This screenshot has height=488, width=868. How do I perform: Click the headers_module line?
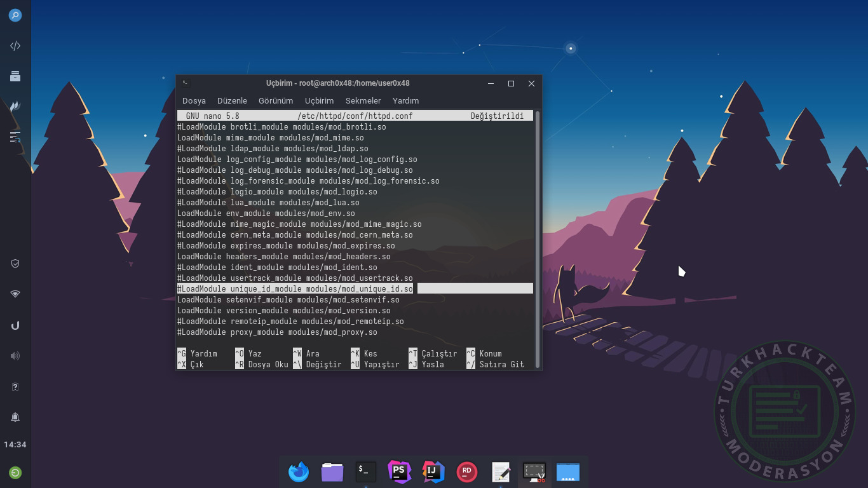click(x=284, y=256)
